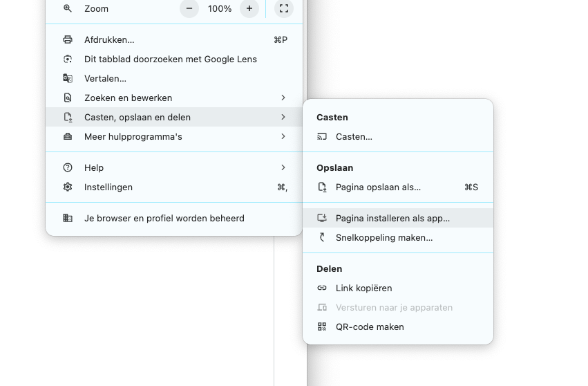This screenshot has height=386, width=588.
Task: Select Pagina opslaan als...
Action: click(398, 187)
